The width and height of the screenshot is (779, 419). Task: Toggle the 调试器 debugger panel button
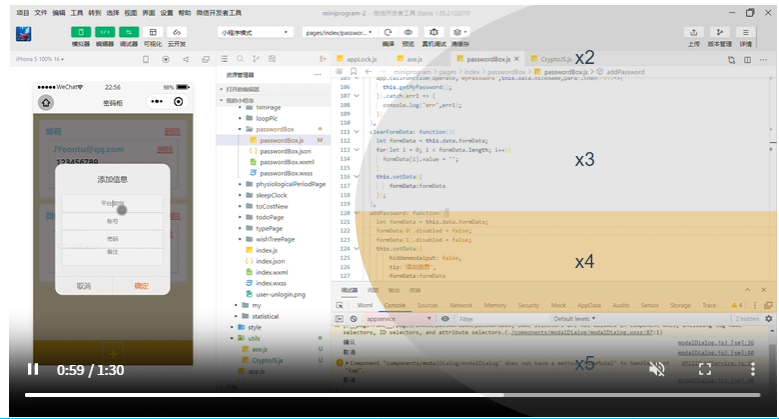pyautogui.click(x=129, y=32)
